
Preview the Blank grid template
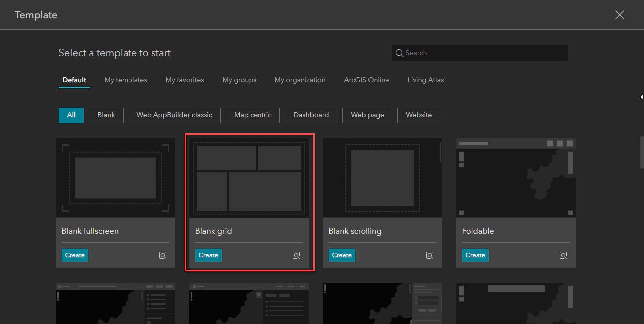[x=296, y=255]
